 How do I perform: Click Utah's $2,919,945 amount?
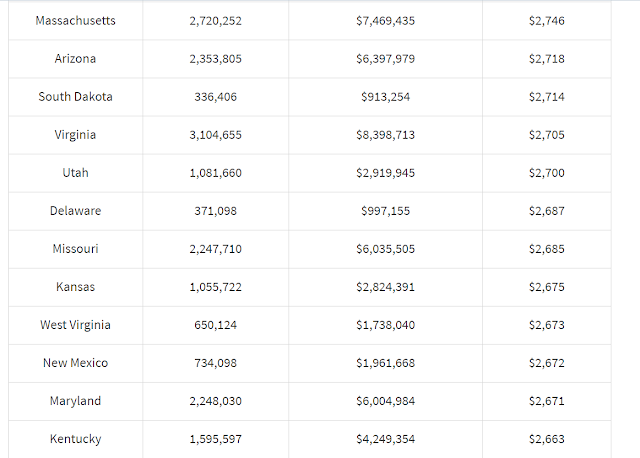point(387,173)
